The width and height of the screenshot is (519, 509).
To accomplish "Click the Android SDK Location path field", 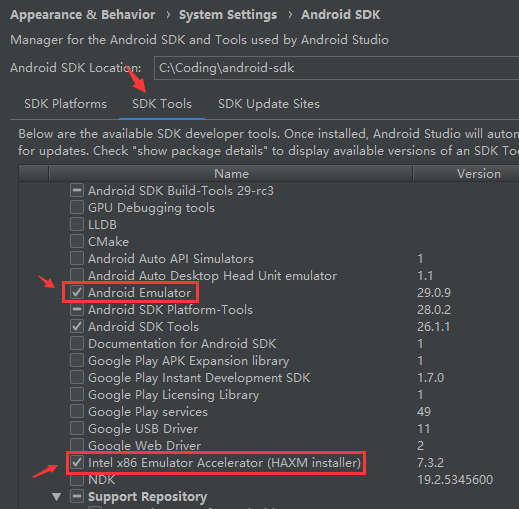I will (336, 68).
